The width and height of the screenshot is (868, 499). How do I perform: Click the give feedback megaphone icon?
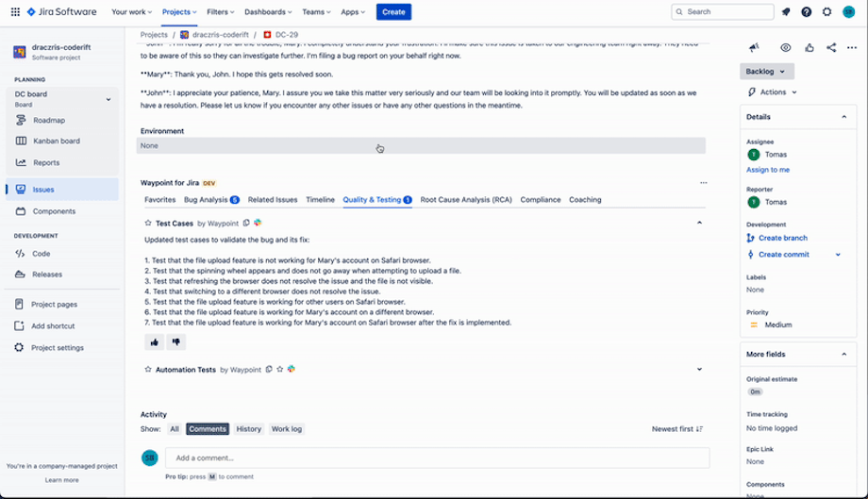[x=754, y=47]
